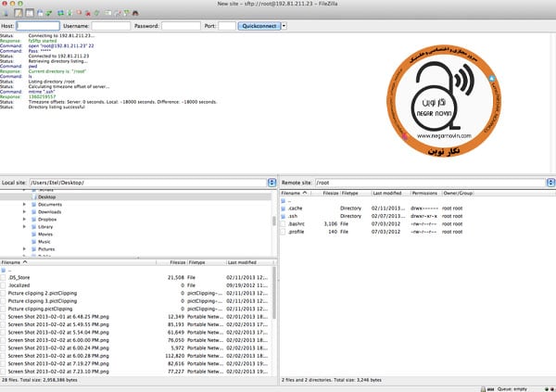This screenshot has width=556, height=392.
Task: Sort local files by Last modified column
Action: point(250,262)
